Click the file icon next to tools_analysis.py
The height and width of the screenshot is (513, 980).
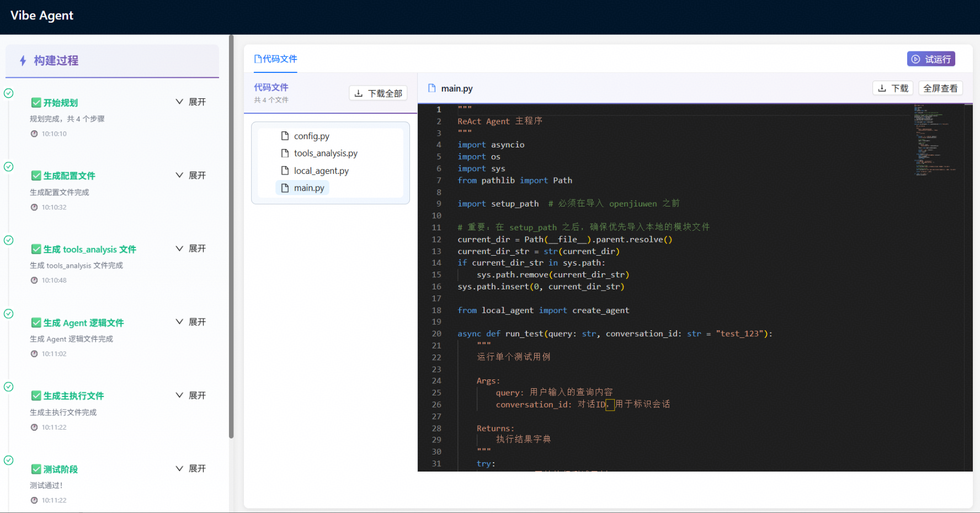click(285, 153)
